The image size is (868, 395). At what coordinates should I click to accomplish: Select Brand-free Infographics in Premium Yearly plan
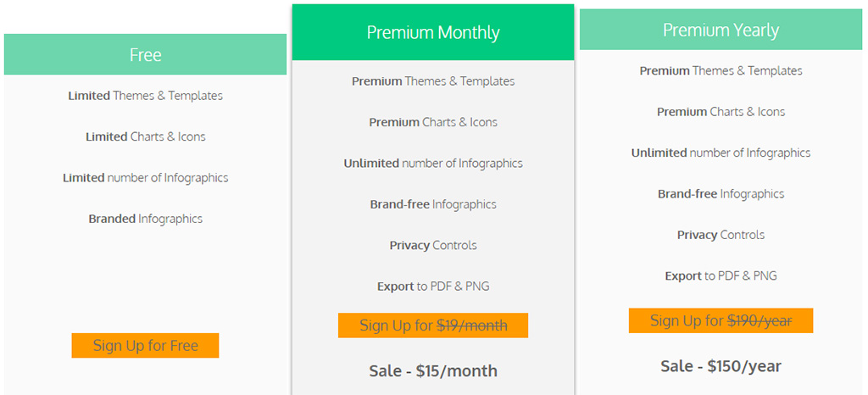[x=721, y=194]
